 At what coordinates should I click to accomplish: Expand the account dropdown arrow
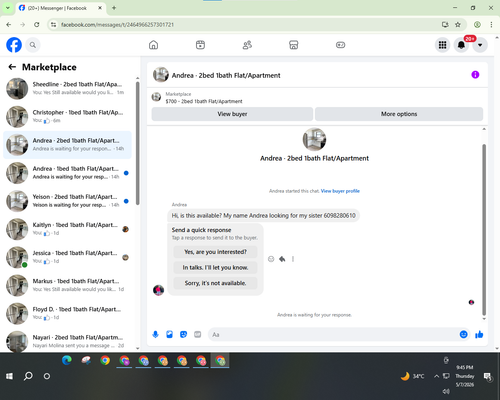[480, 45]
